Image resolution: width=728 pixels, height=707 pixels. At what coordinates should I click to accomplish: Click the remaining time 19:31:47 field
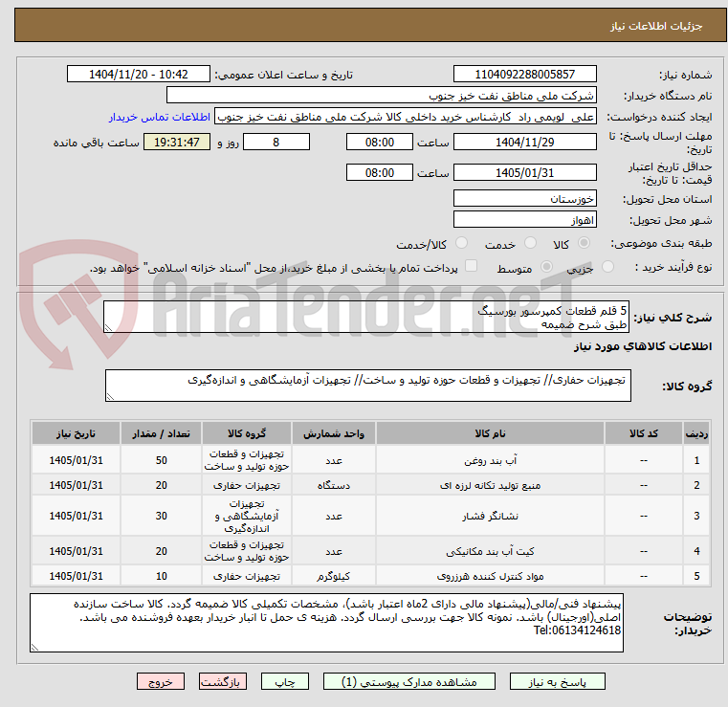point(176,142)
